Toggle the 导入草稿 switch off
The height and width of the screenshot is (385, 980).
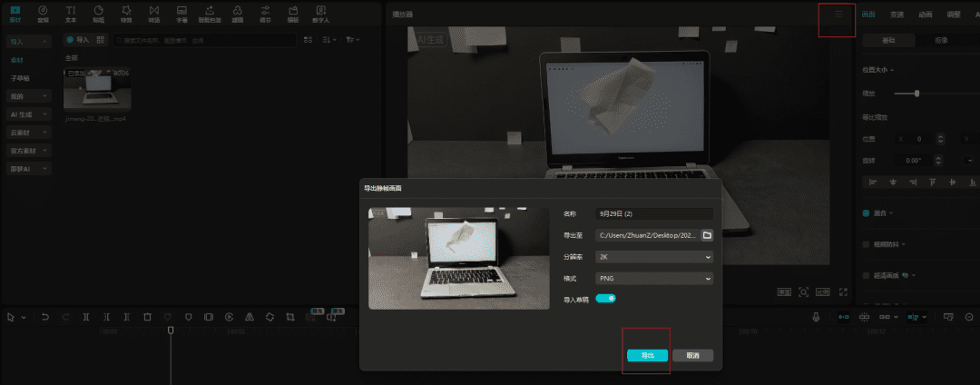pos(605,298)
